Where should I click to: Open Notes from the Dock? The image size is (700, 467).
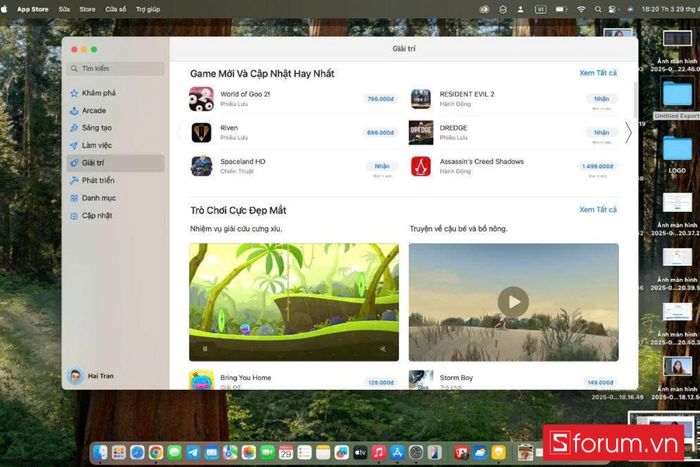(x=323, y=453)
